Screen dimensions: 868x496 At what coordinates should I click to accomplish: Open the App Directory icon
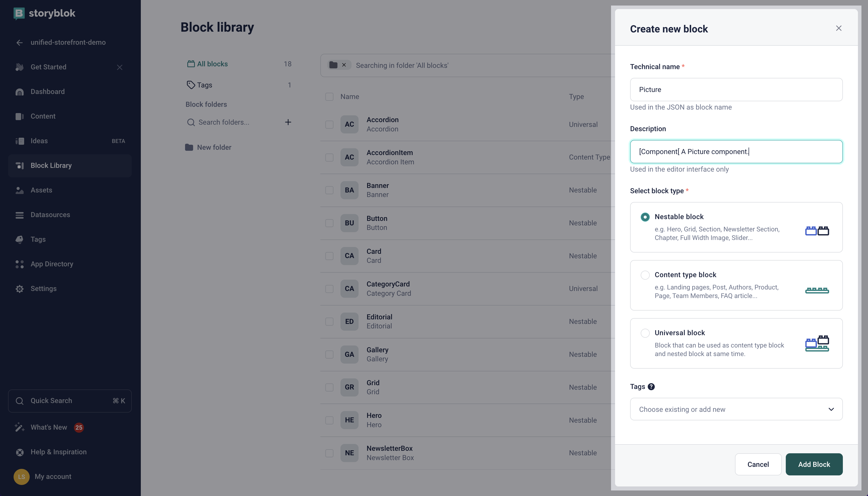[x=19, y=264]
